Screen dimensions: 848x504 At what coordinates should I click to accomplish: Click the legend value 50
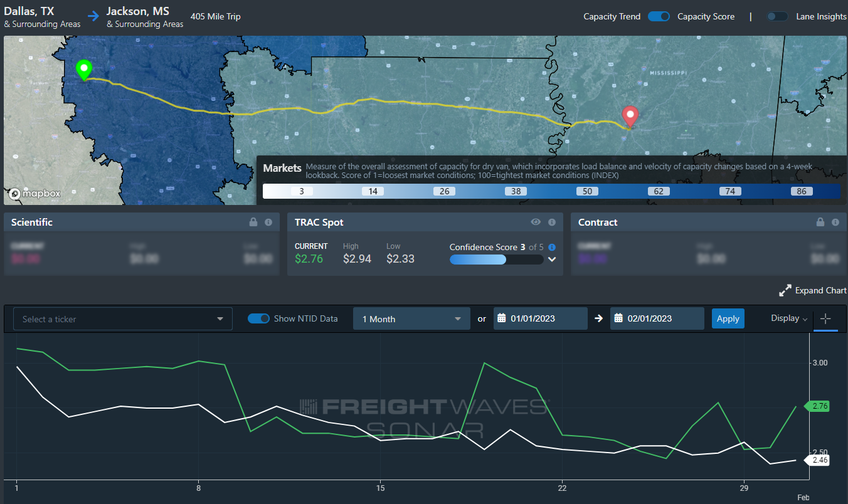(x=587, y=191)
